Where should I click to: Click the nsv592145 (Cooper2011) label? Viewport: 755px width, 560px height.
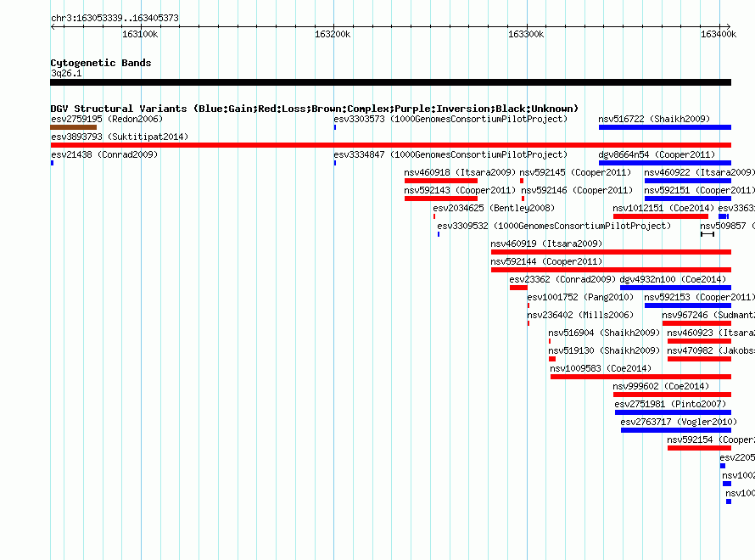(575, 172)
